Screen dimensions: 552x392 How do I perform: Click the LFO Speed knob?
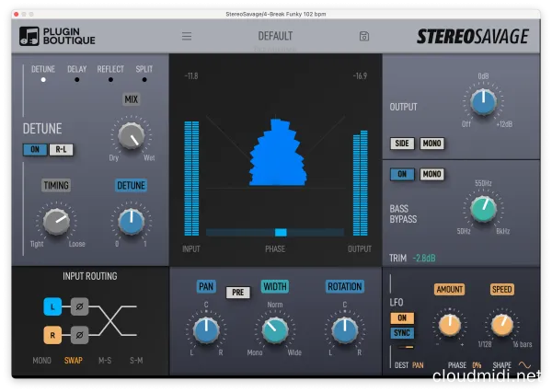point(502,325)
